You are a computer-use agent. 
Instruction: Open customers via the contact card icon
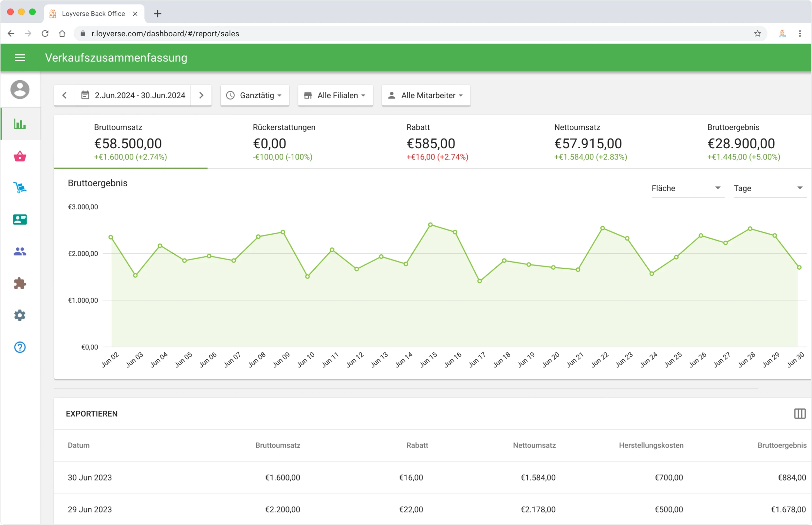19,220
